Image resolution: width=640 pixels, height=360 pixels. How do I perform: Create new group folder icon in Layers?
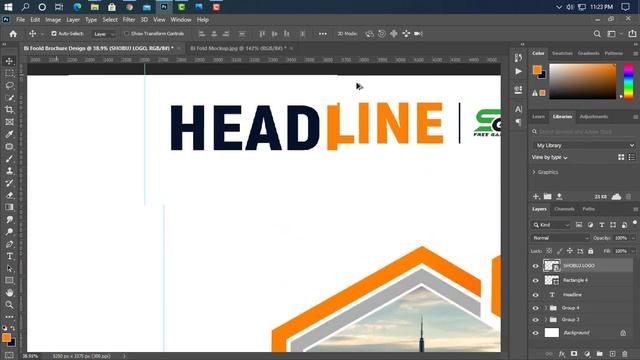[x=599, y=353]
